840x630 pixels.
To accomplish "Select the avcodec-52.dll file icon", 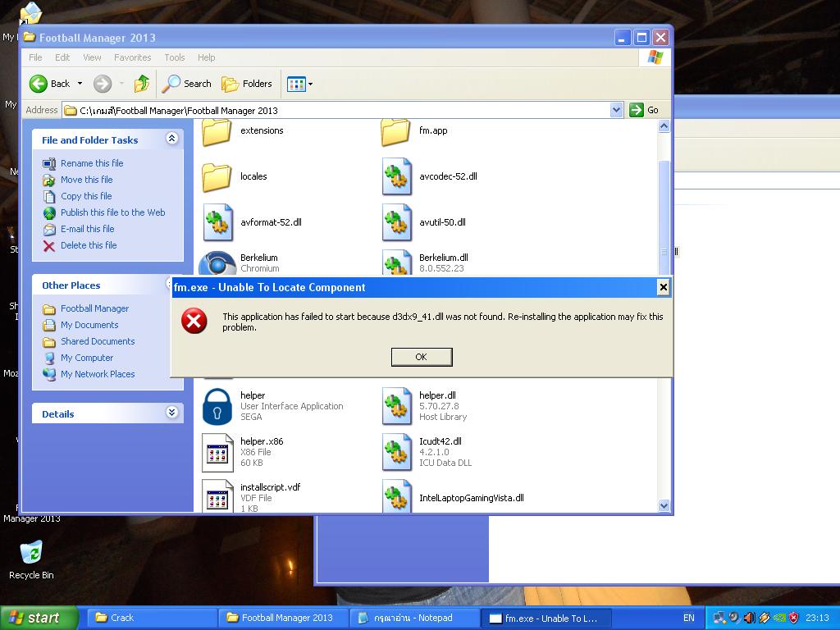I will point(396,177).
